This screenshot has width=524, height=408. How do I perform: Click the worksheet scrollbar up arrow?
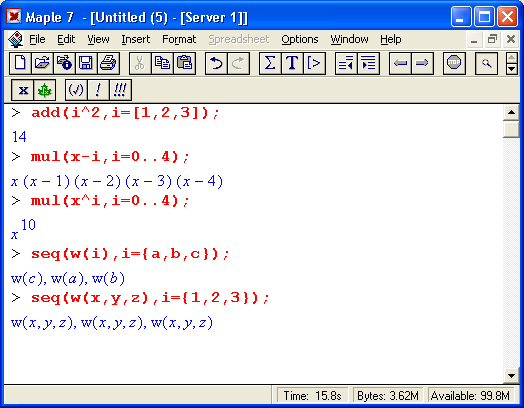(511, 112)
